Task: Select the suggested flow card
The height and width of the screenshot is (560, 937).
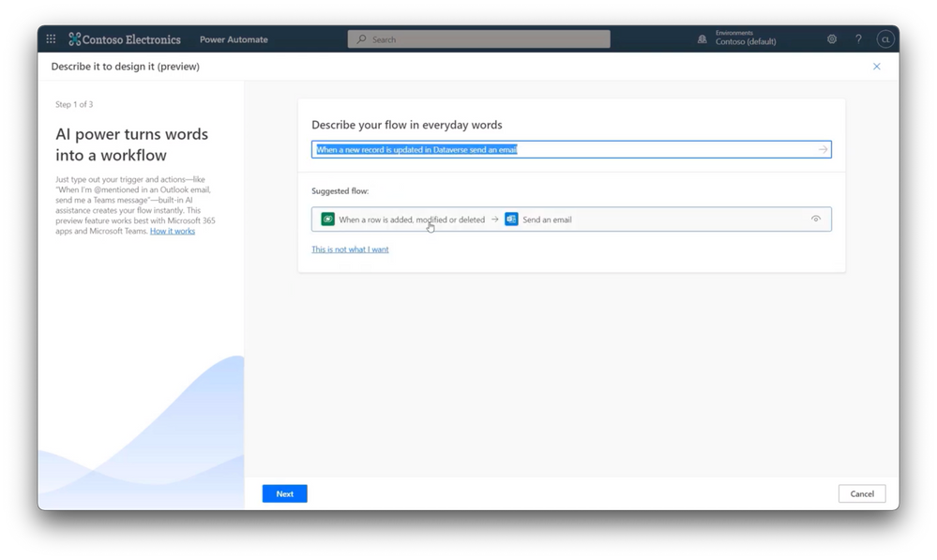Action: click(x=571, y=219)
